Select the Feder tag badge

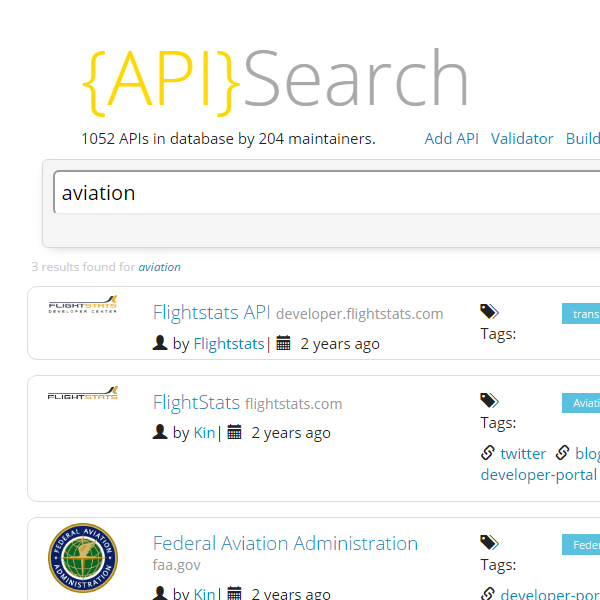[x=581, y=545]
